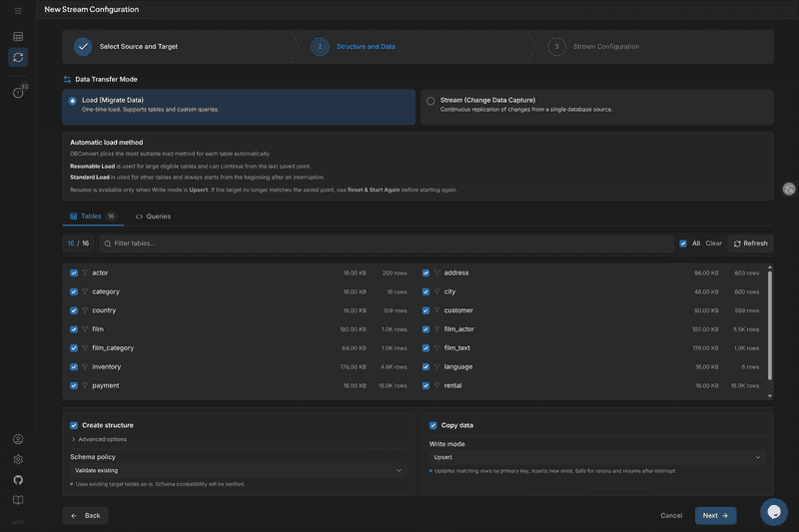
Task: Switch to the Queries tab
Action: point(154,217)
